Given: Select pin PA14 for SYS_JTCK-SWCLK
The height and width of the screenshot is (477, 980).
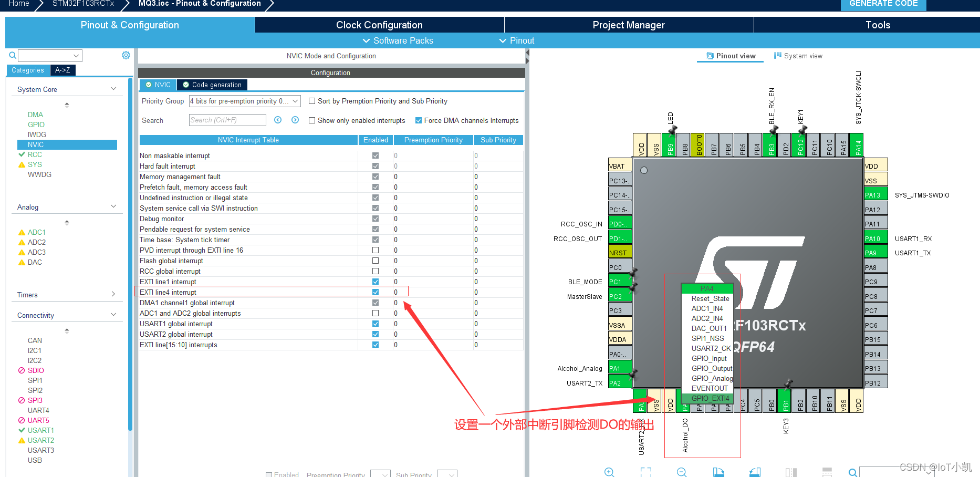Looking at the screenshot, I should point(858,145).
